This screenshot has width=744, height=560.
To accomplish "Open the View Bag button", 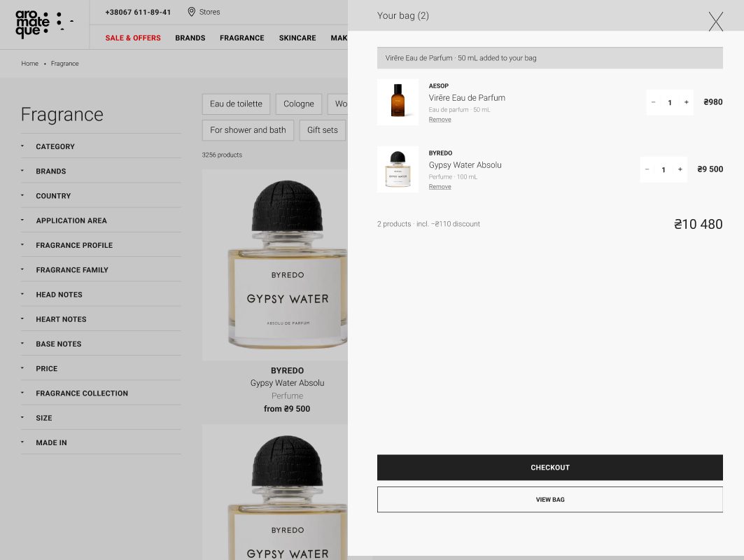I will (550, 500).
